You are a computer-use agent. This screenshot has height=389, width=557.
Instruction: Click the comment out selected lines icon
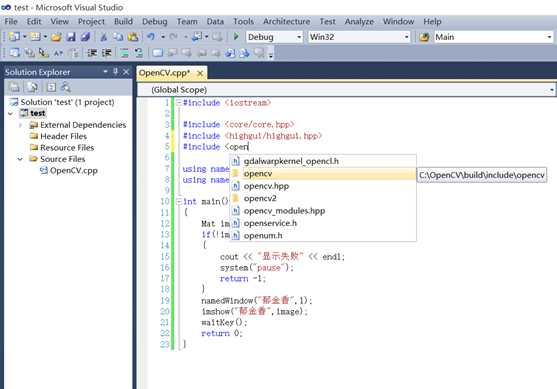click(124, 53)
